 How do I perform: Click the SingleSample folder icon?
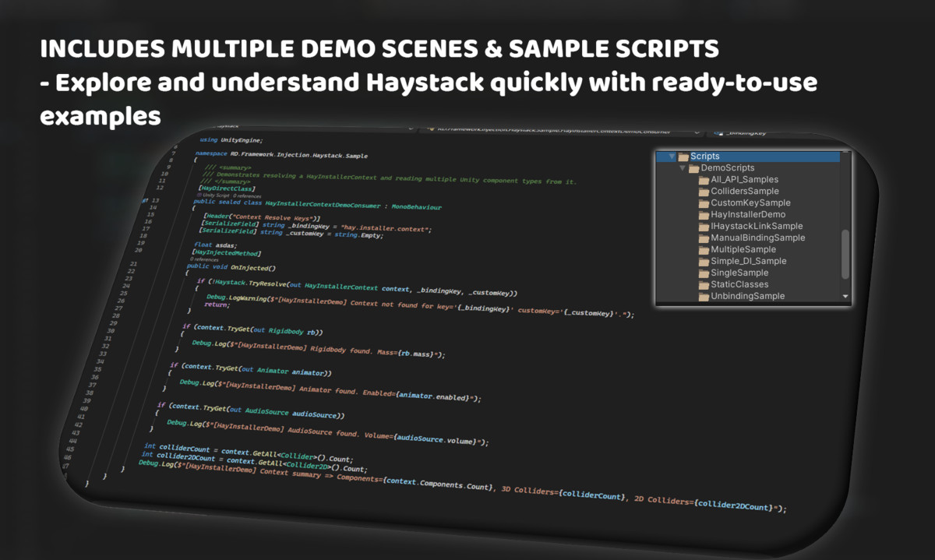(x=704, y=273)
